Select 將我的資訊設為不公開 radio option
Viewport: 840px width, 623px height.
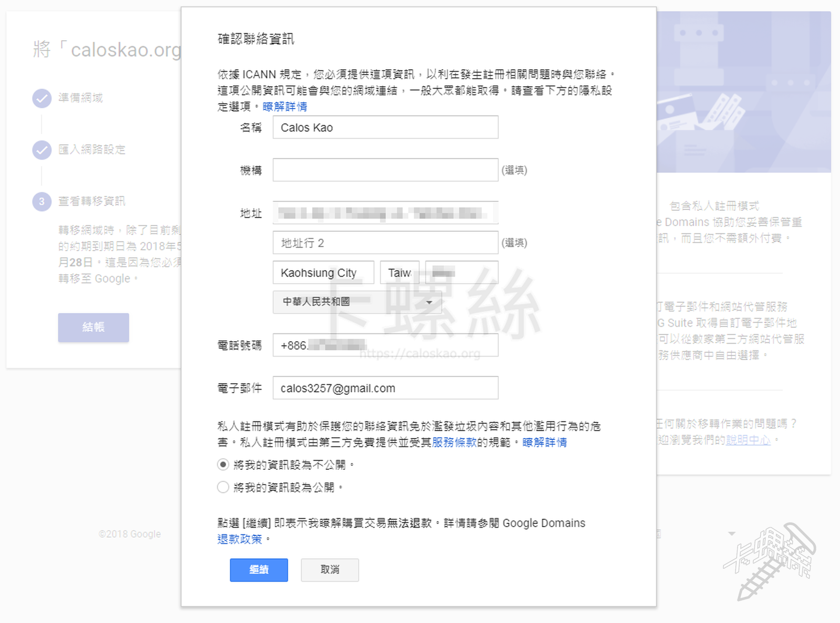tap(223, 465)
